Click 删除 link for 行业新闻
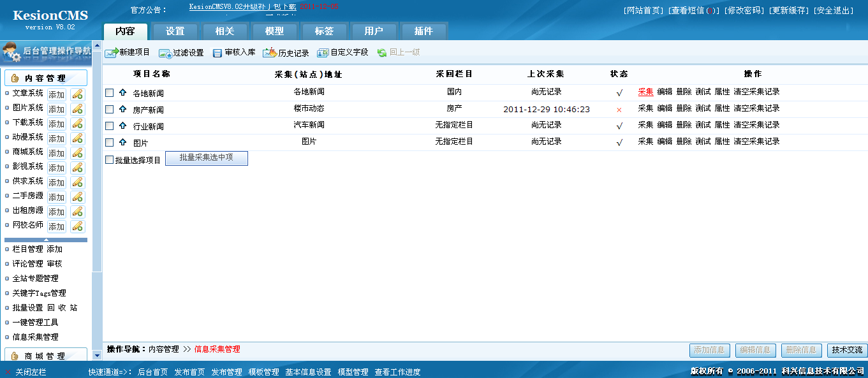Viewport: 868px width, 378px height. [x=684, y=125]
